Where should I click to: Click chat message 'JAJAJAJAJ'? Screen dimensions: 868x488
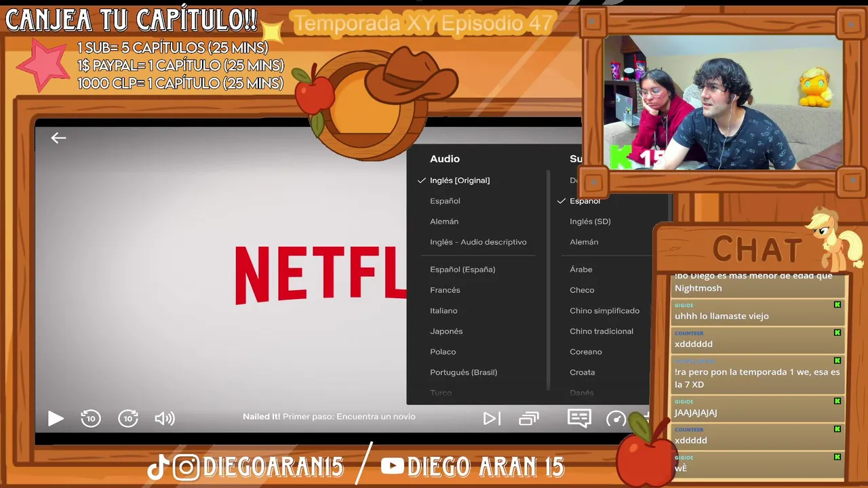point(696,412)
